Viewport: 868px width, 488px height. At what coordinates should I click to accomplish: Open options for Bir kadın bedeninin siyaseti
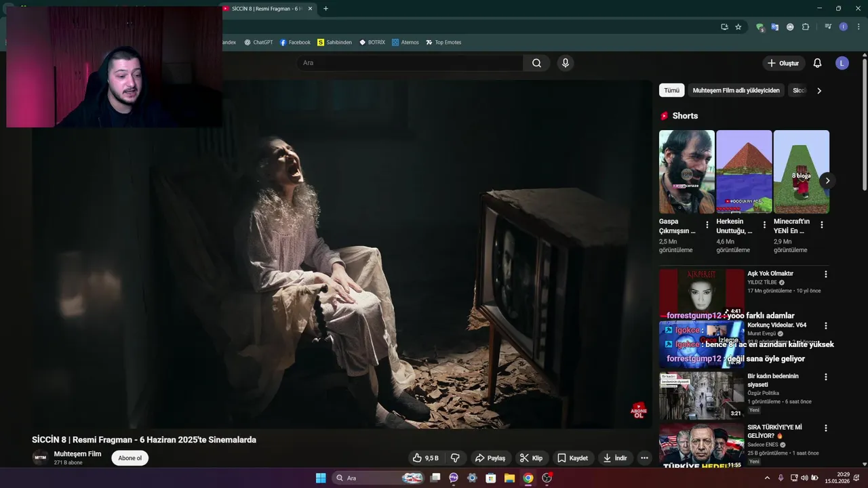pos(825,377)
